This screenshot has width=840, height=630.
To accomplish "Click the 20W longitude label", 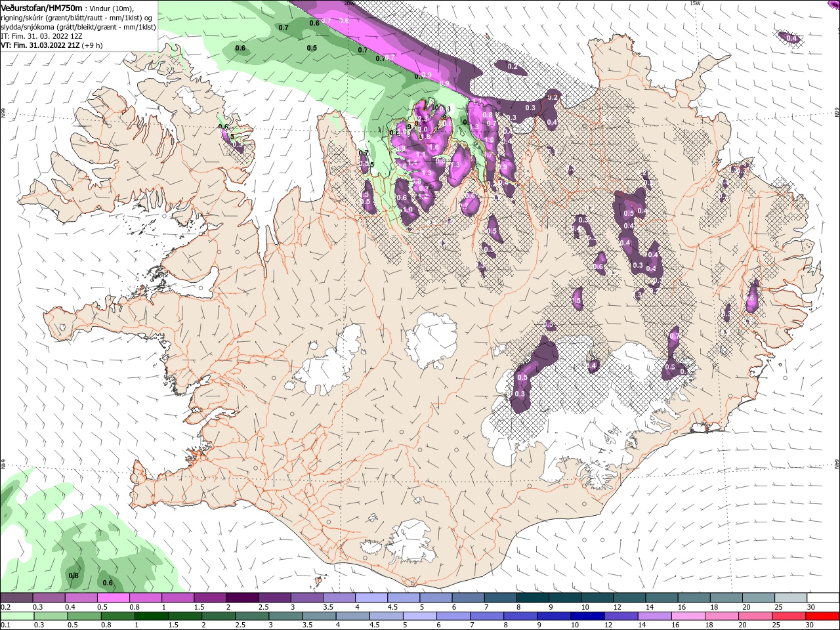I will coord(349,3).
